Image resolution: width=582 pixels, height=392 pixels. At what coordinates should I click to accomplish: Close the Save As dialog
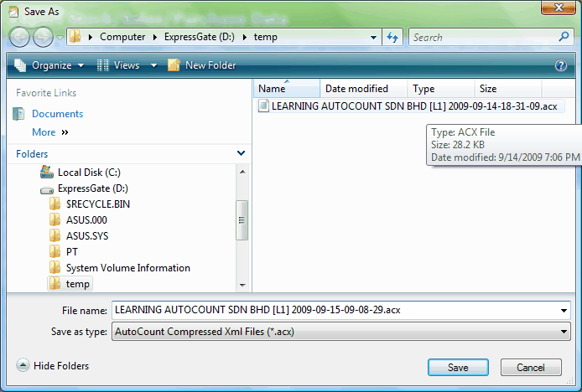coord(559,8)
